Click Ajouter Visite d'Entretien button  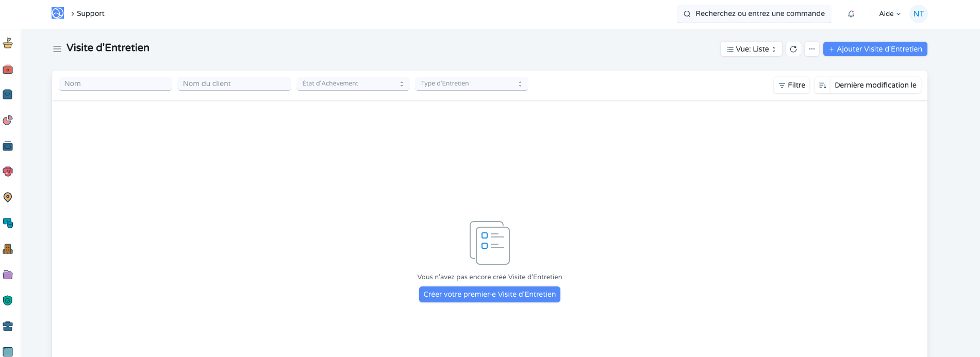click(x=875, y=49)
